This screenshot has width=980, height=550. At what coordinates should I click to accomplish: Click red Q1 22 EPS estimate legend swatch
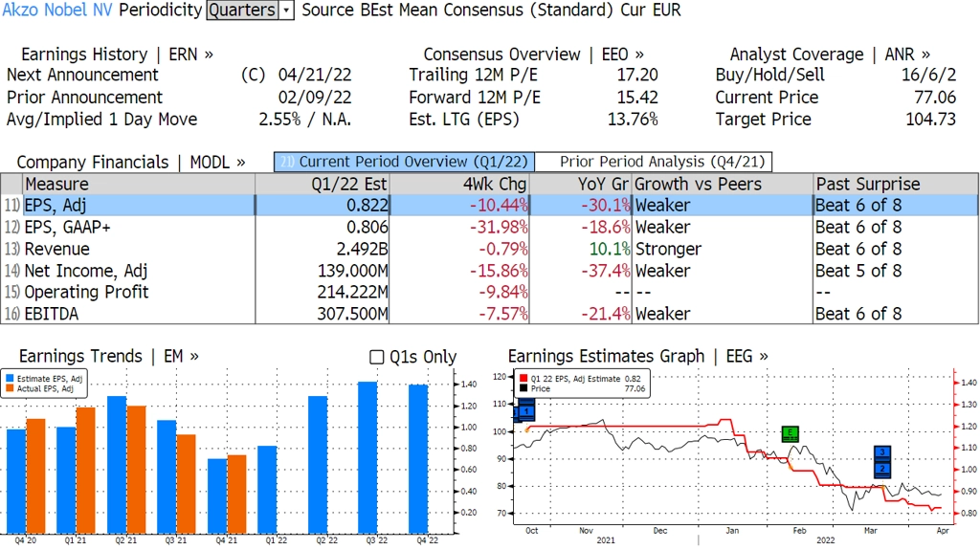pyautogui.click(x=523, y=379)
